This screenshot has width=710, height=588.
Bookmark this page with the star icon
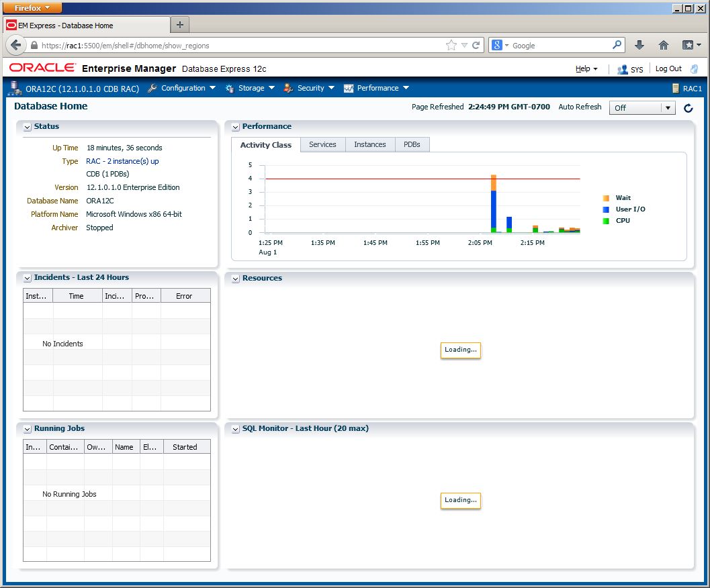(451, 45)
